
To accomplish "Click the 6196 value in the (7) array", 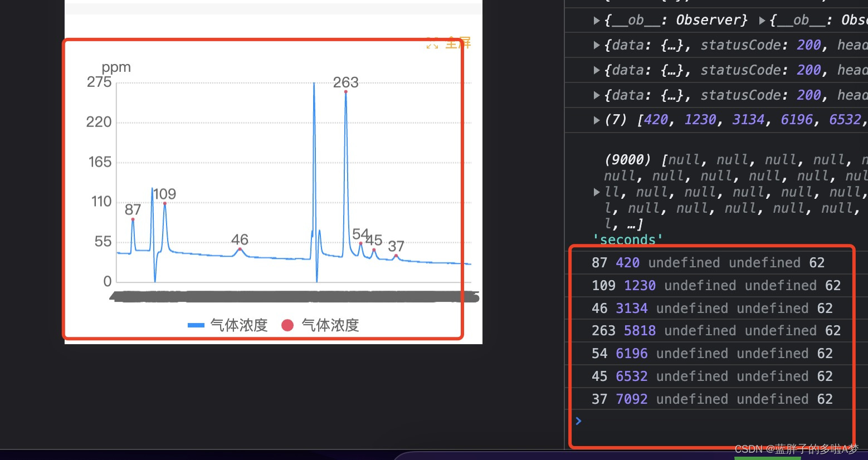I will (797, 120).
